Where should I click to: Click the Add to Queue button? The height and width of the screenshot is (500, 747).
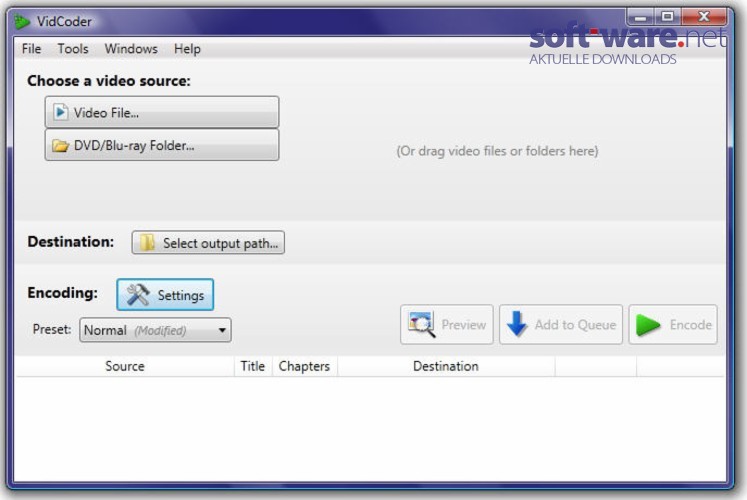[x=561, y=325]
